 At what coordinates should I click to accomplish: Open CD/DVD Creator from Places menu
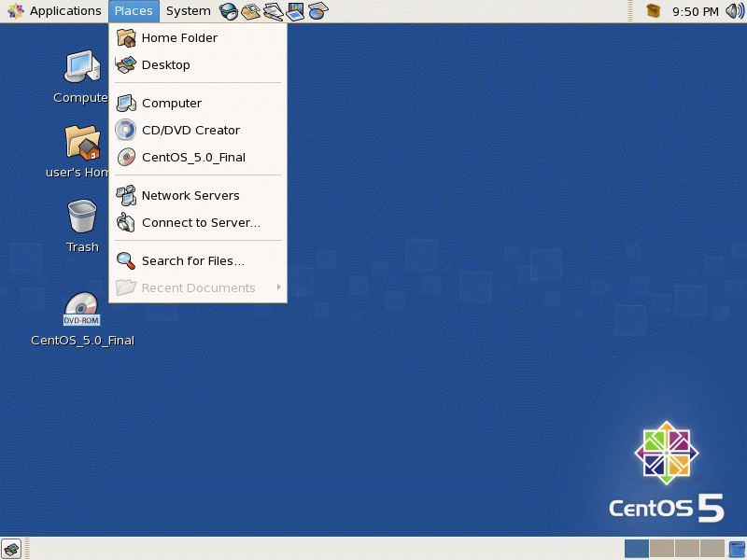[198, 130]
